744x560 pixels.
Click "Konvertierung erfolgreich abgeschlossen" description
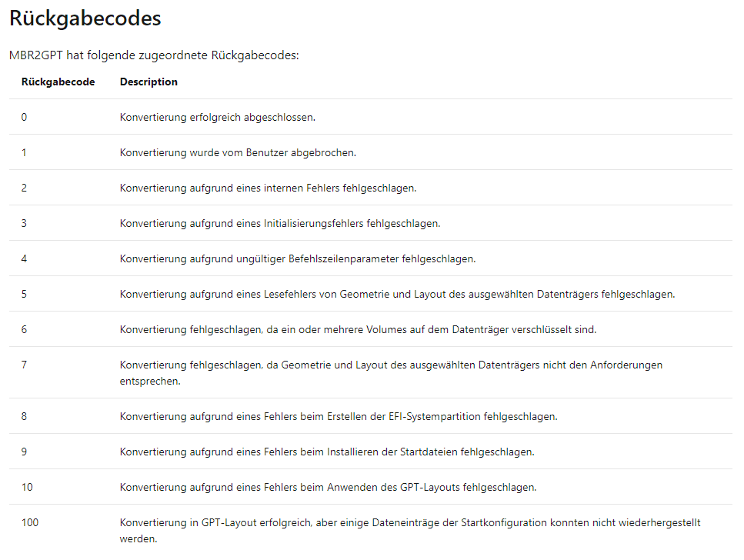218,117
